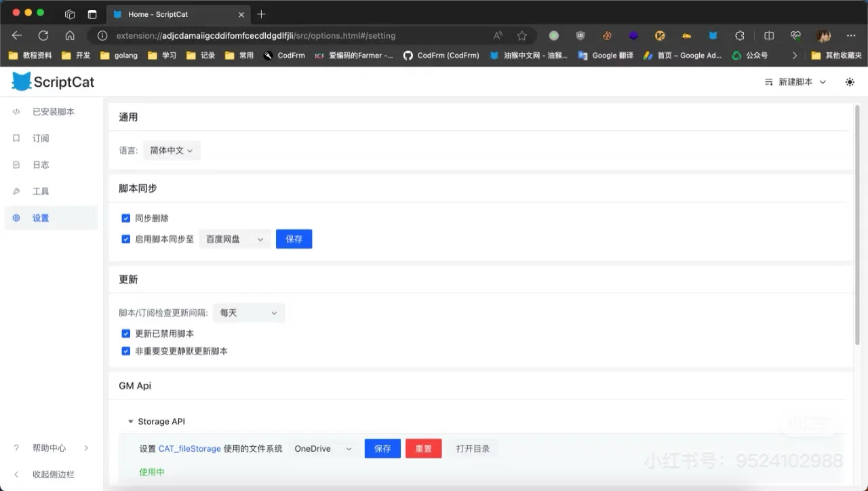Screen dimensions: 868x491
Task: Click the yellow round extension icon
Action: point(659,35)
